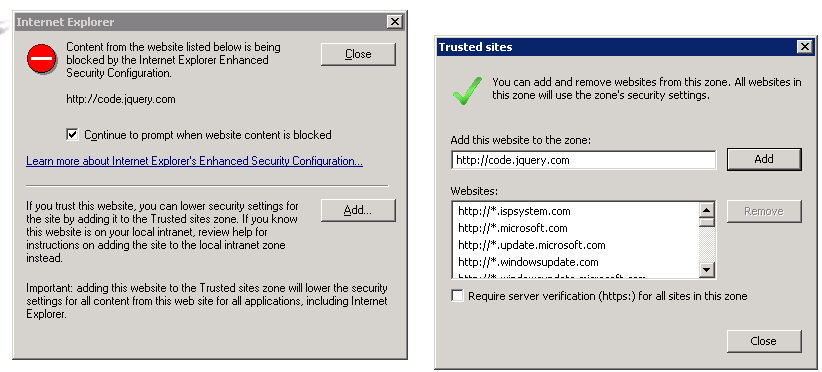Enable Require server verification (https:) checkbox
This screenshot has width=822, height=372.
click(x=457, y=296)
